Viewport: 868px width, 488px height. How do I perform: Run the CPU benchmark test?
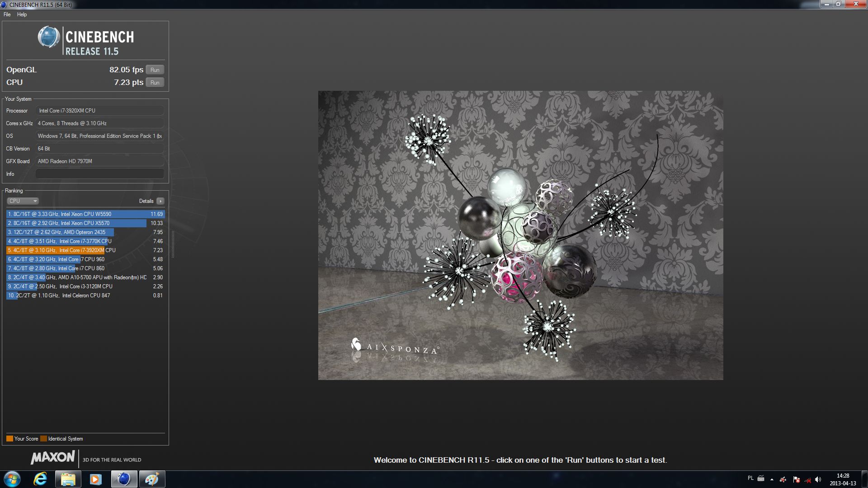click(x=155, y=83)
